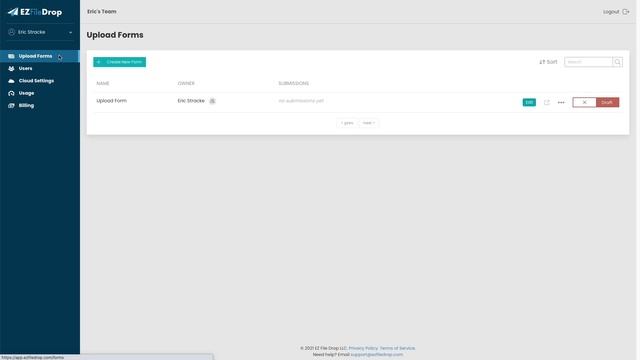Click the NAME column header
The image size is (640, 360).
[103, 83]
